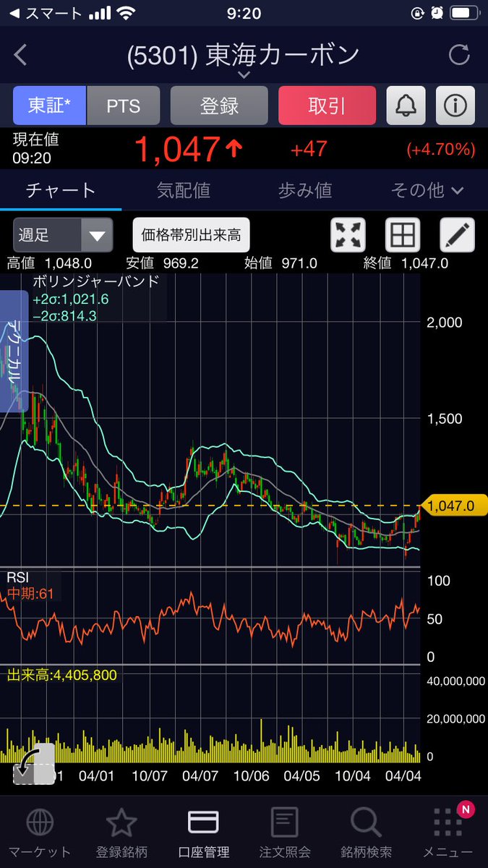Switch to 気配値 tab
Screen dimensions: 488x868
click(184, 190)
